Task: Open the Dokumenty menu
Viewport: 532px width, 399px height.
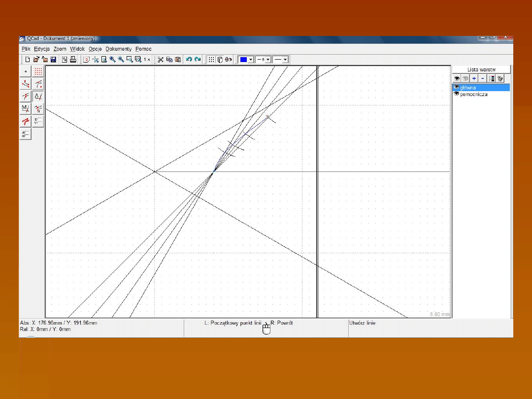Action: 119,49
